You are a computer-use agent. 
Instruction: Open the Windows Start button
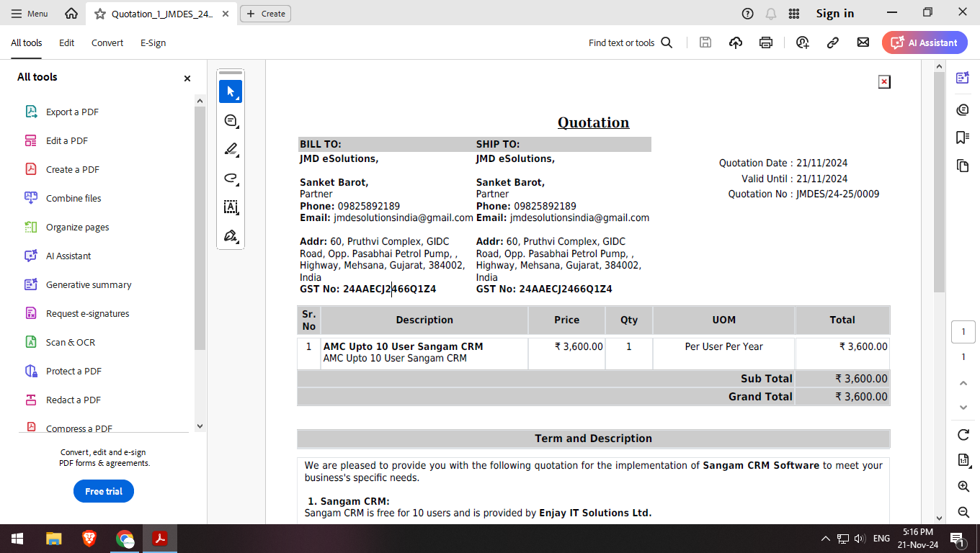[x=17, y=539]
